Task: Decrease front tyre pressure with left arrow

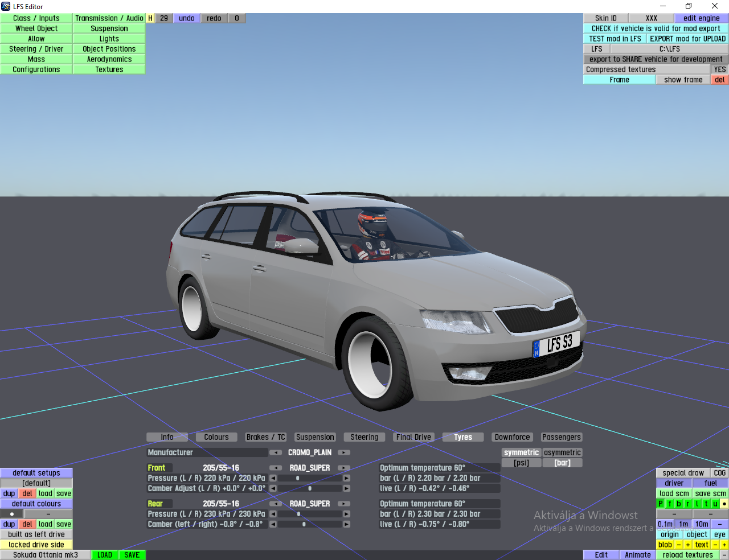Action: [273, 478]
